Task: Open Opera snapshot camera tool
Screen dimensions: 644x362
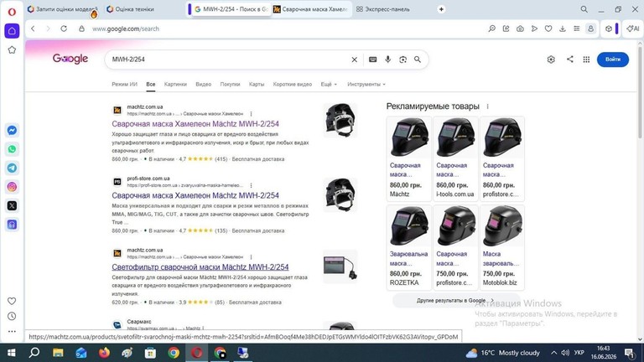Action: click(520, 28)
